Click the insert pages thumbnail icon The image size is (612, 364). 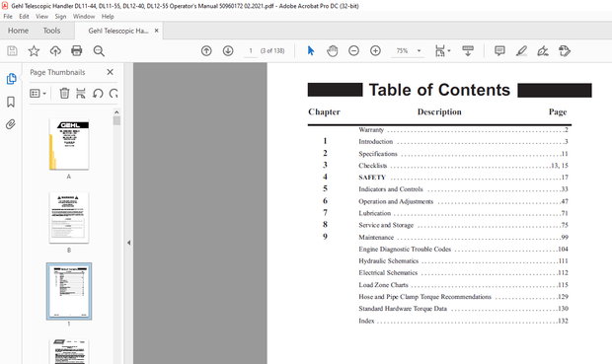81,94
